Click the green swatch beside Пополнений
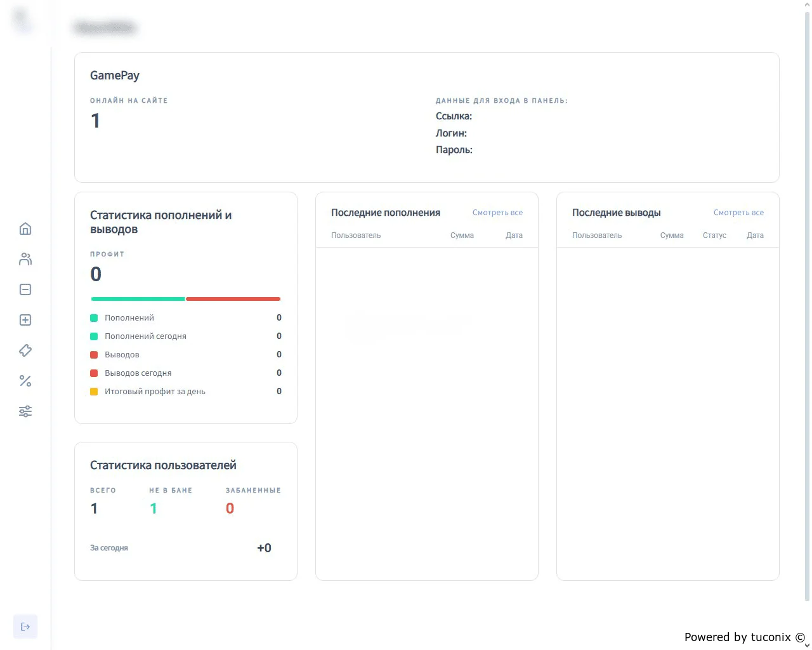Viewport: 812px width, 650px height. (x=94, y=318)
